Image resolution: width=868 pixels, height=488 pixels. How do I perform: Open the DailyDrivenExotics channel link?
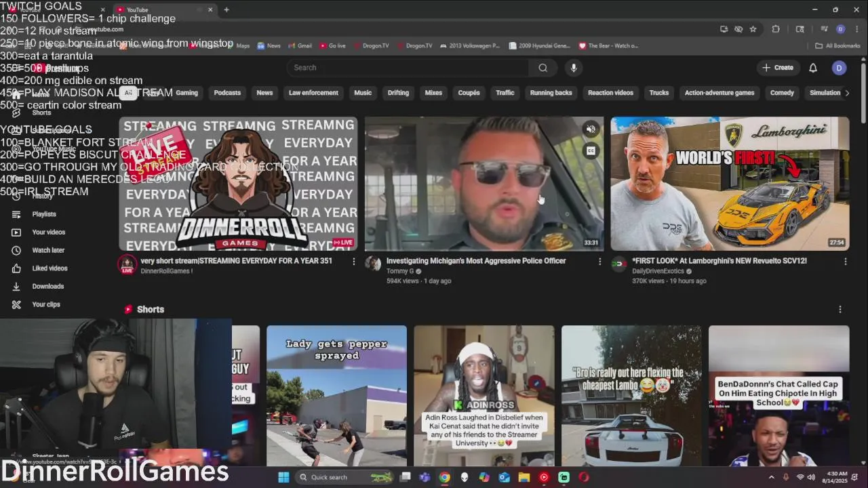658,271
